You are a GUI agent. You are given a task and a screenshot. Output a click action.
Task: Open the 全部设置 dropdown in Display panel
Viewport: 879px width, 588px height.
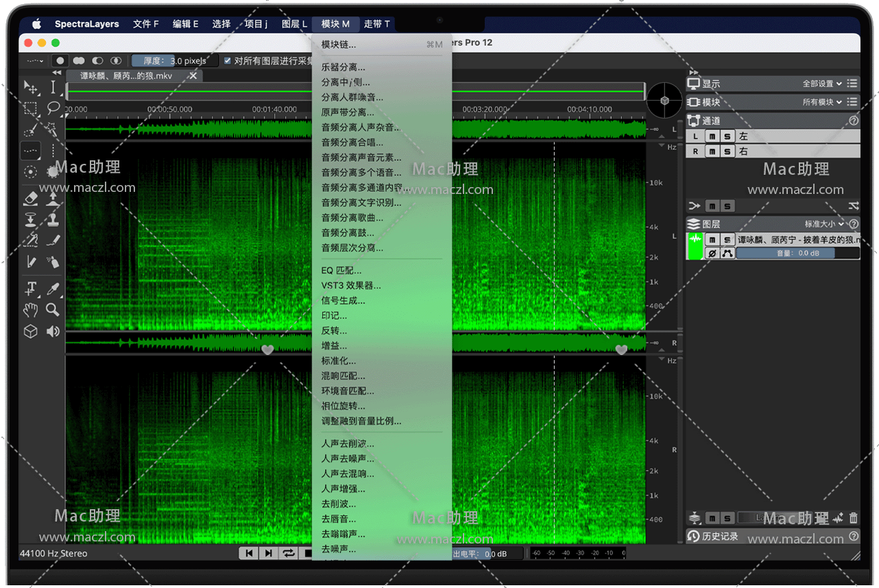[821, 84]
